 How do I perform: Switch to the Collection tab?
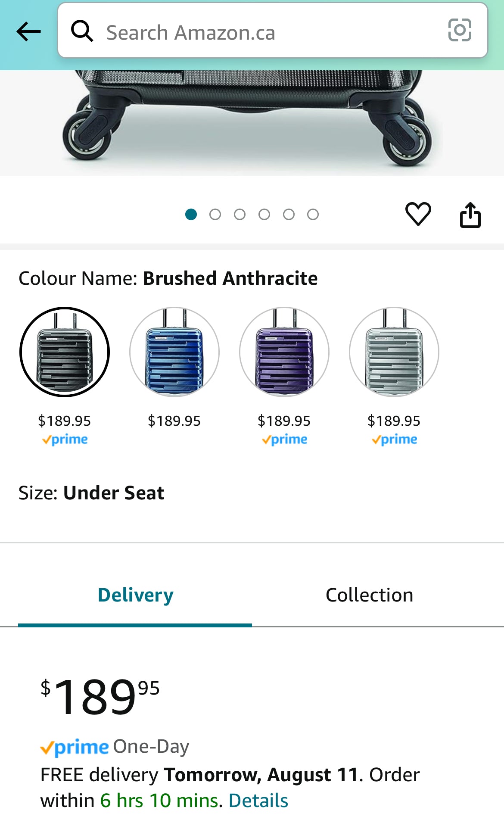click(x=369, y=595)
